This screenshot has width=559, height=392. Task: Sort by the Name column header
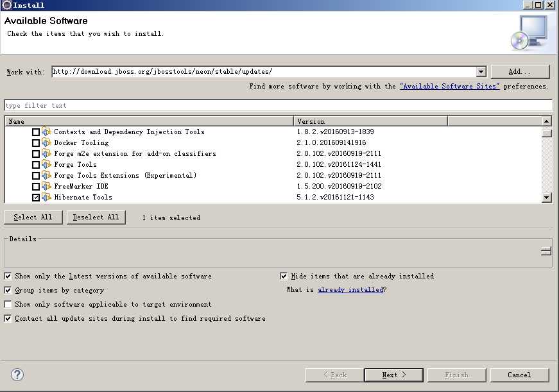[x=149, y=121]
